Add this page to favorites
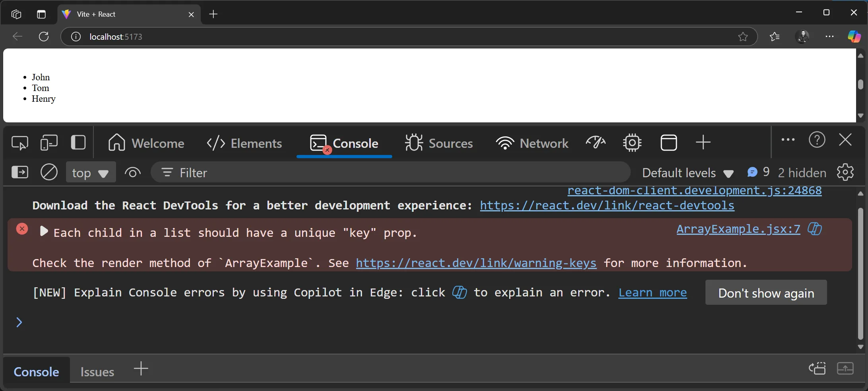The height and width of the screenshot is (391, 868). (743, 37)
